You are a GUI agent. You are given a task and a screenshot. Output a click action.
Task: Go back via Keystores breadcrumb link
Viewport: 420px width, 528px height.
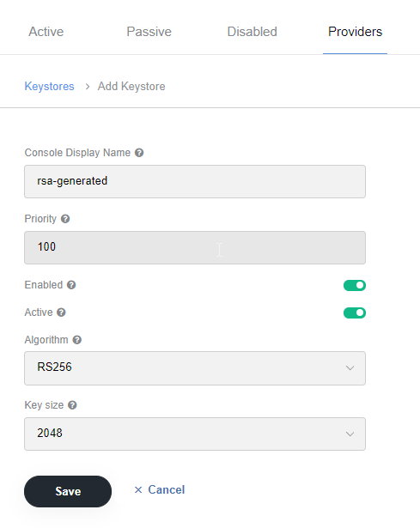coord(49,87)
